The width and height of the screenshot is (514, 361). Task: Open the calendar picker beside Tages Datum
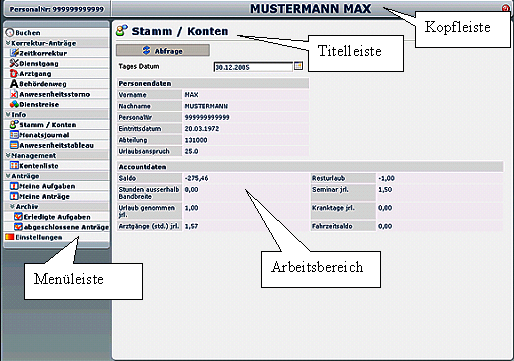298,66
